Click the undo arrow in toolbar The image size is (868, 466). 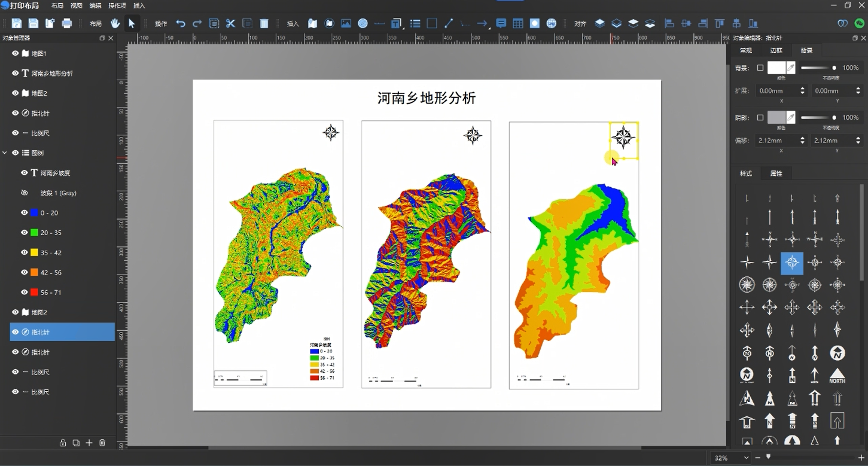[x=181, y=23]
